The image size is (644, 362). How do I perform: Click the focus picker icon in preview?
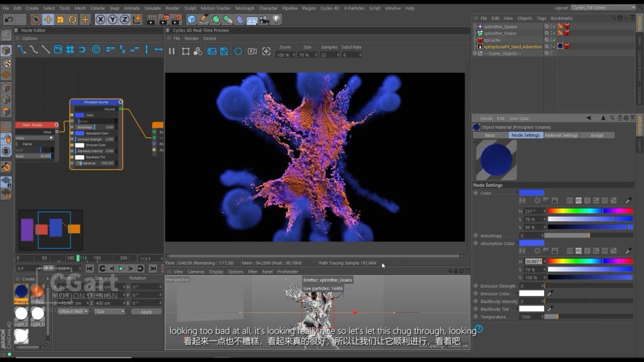click(266, 52)
